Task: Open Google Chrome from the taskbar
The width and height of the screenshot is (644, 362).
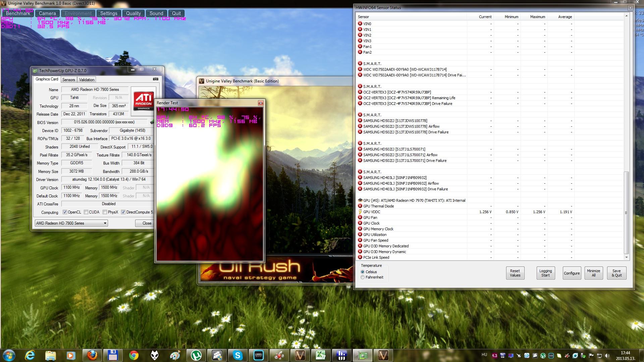Action: pos(133,355)
